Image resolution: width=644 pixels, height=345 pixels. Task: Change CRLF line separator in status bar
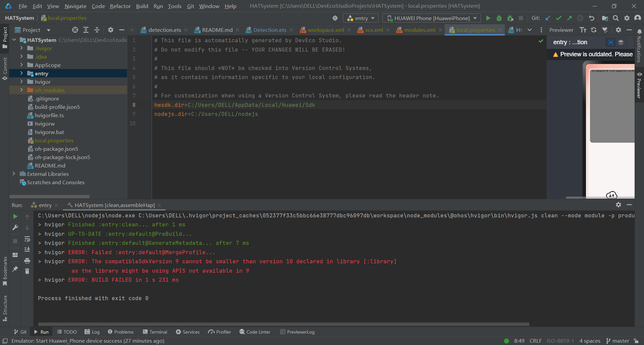coord(535,341)
